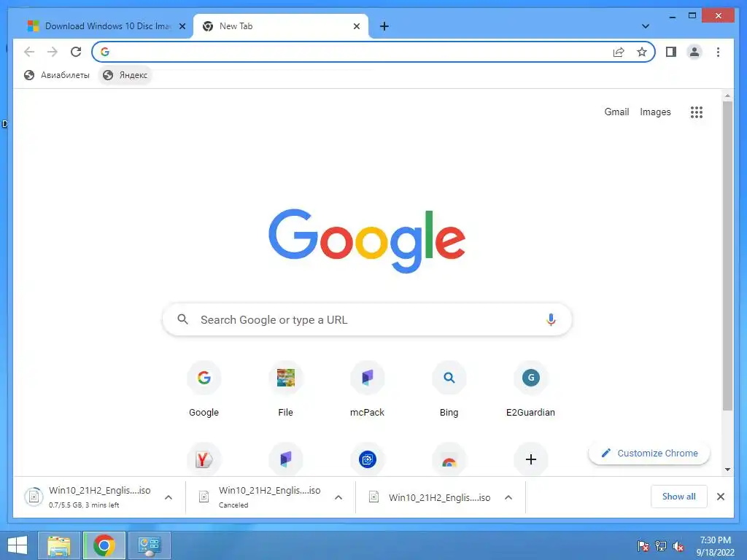Click the network tray icon

661,546
